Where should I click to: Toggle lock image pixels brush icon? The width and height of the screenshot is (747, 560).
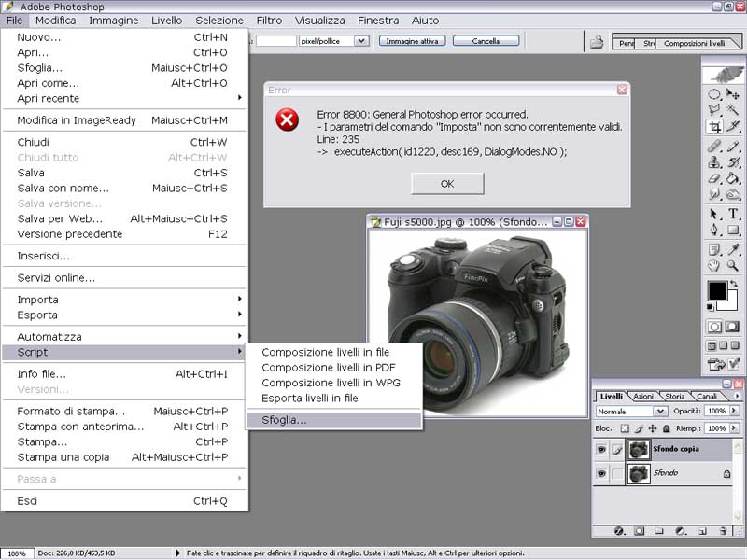pyautogui.click(x=639, y=428)
